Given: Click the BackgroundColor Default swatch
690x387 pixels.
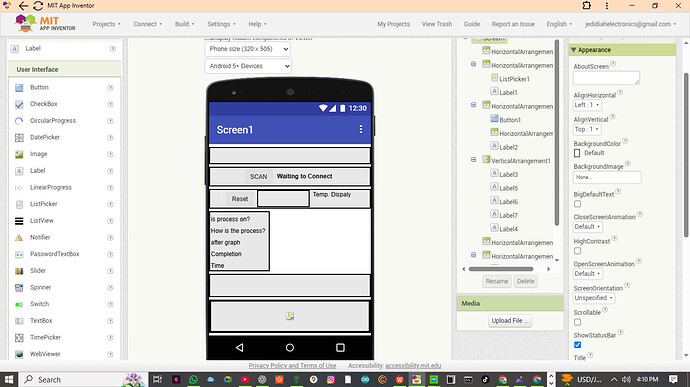Looking at the screenshot, I should pyautogui.click(x=577, y=153).
